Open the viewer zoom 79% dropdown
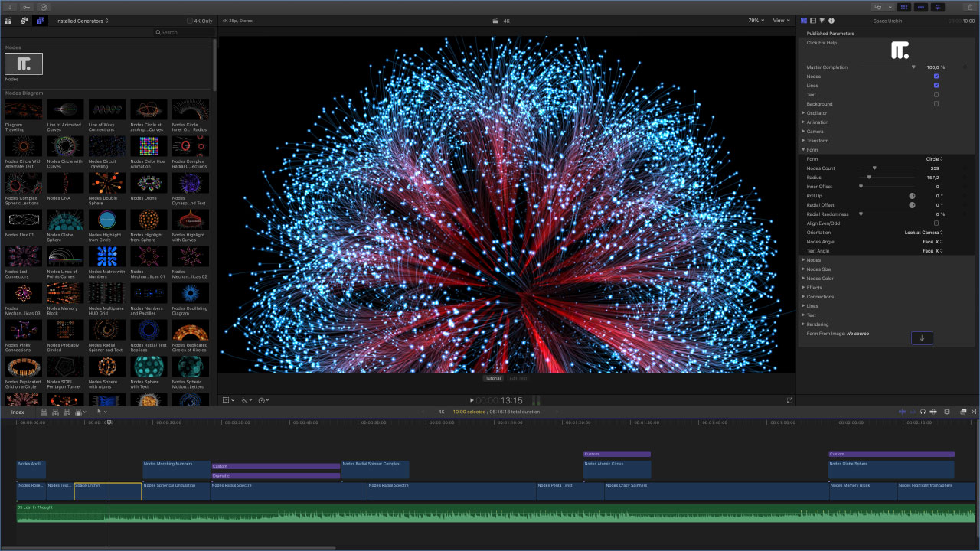Screen dimensions: 980x551 click(756, 21)
